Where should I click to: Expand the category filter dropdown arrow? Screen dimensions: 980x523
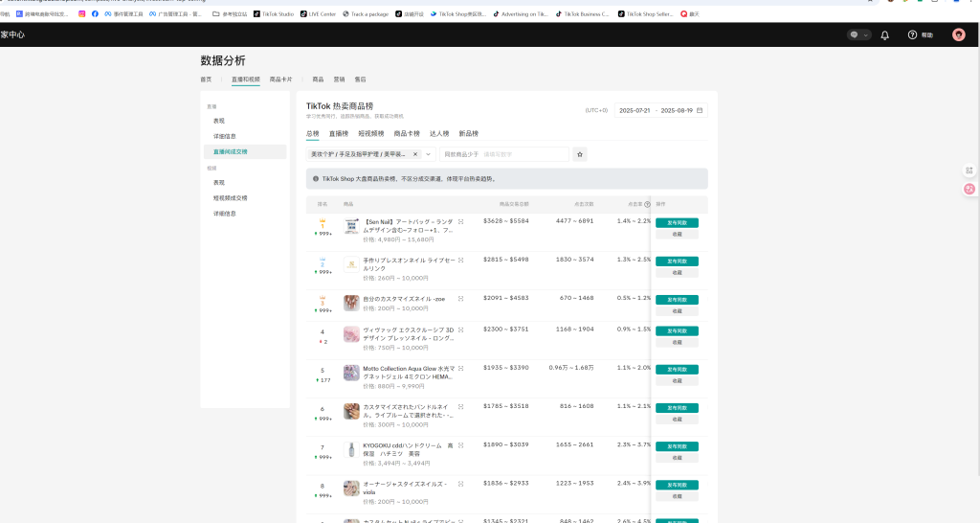428,154
